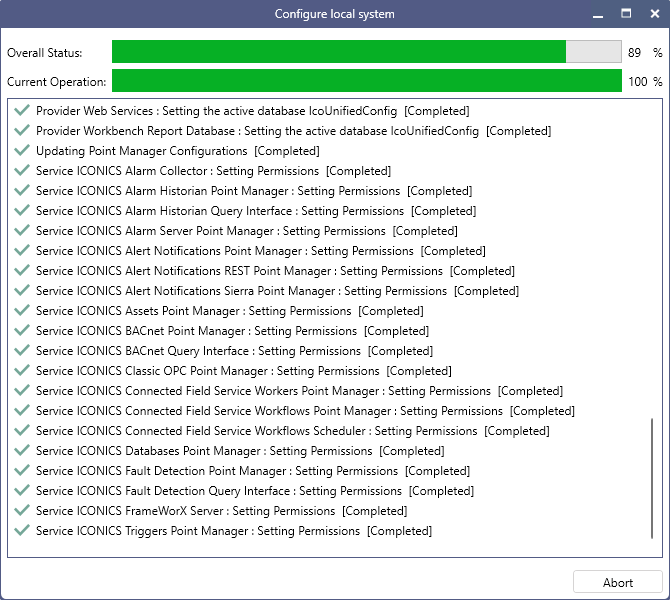Image resolution: width=670 pixels, height=600 pixels.
Task: Select Alarm Server Point Manager log text
Action: pyautogui.click(x=247, y=231)
